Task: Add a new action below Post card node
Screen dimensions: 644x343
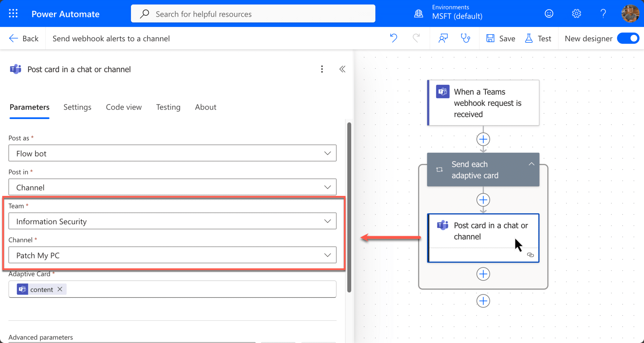Action: pos(483,274)
